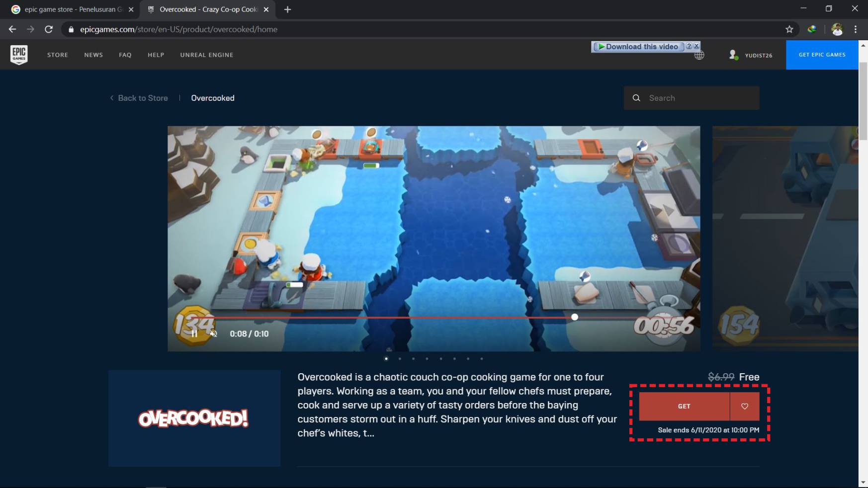Viewport: 868px width, 488px height.
Task: Select the second carousel dot
Action: click(400, 358)
